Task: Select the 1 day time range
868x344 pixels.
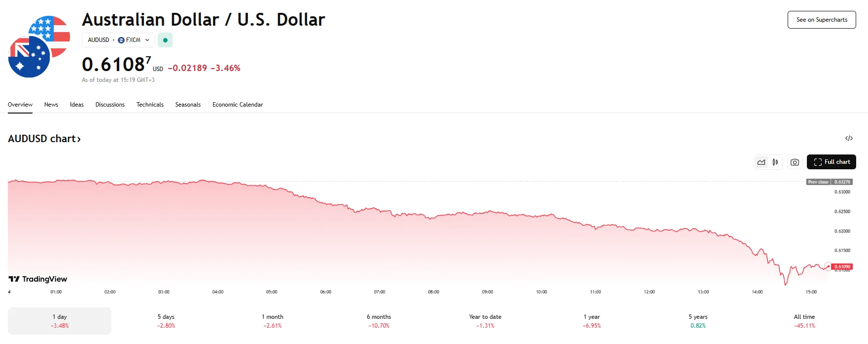Action: tap(60, 321)
